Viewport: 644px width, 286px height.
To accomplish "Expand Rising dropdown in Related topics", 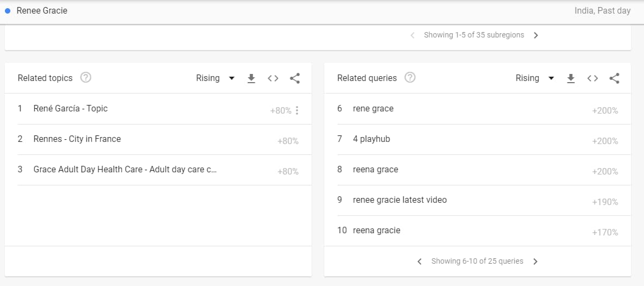I will 215,78.
